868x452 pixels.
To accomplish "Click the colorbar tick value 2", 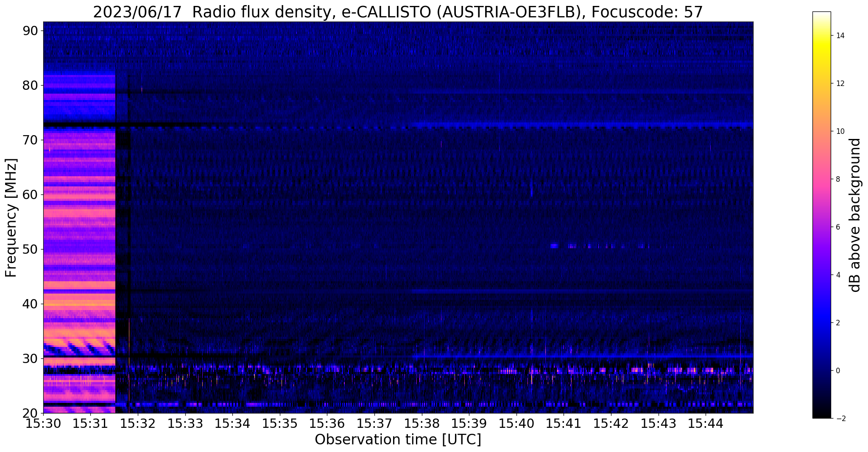I will point(837,323).
